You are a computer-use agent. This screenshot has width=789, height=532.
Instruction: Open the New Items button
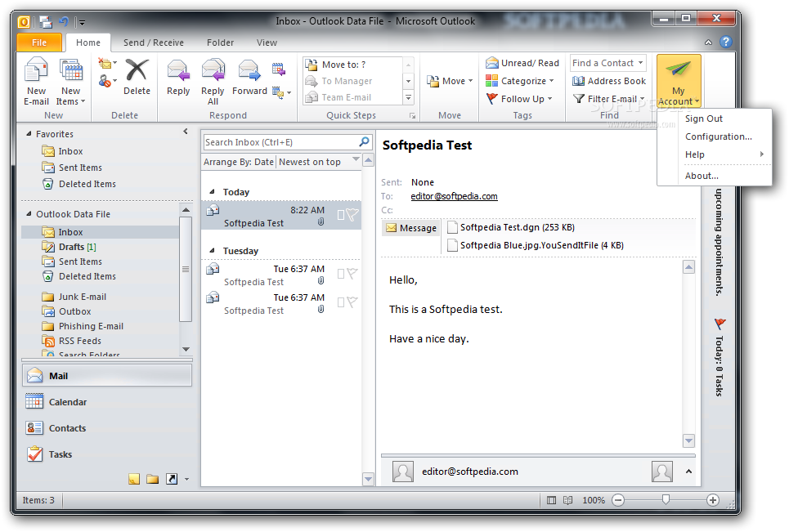71,81
